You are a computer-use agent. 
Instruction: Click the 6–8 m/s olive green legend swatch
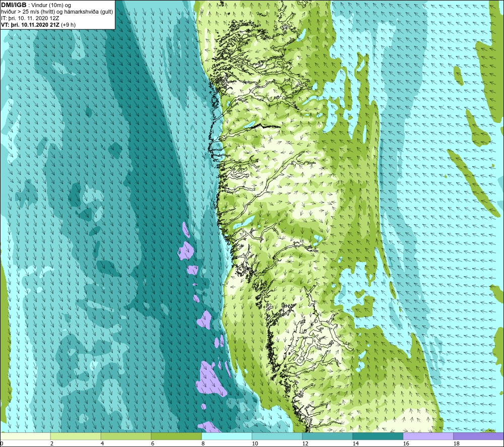click(x=176, y=436)
